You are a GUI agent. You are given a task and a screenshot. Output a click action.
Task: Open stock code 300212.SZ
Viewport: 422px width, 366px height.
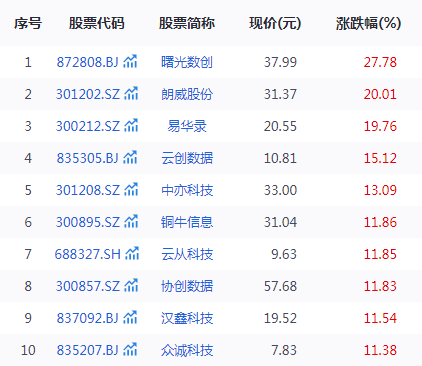[x=88, y=126]
